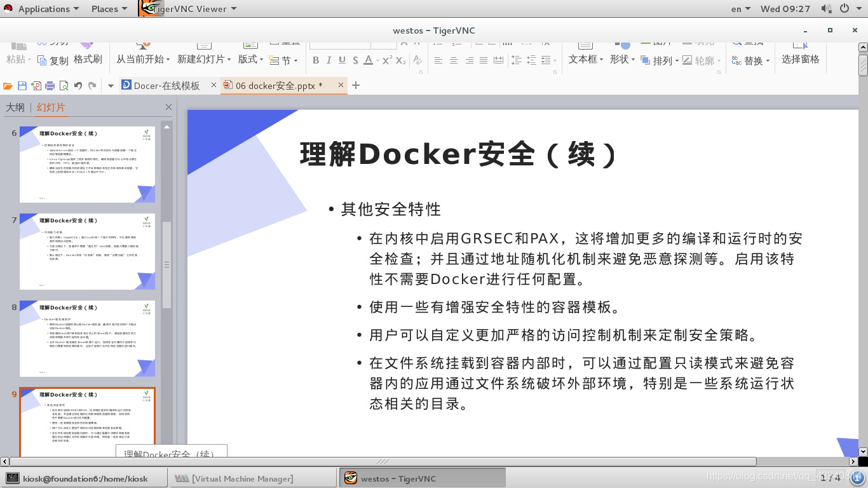Click the distributed alignment icon
This screenshot has height=488, width=868.
click(498, 60)
